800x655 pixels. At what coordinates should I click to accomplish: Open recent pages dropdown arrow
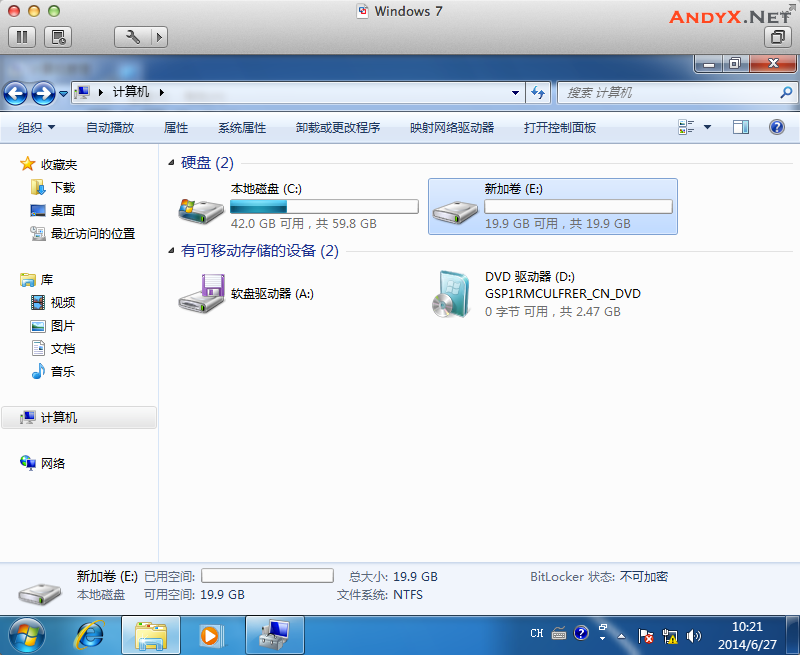tap(63, 94)
